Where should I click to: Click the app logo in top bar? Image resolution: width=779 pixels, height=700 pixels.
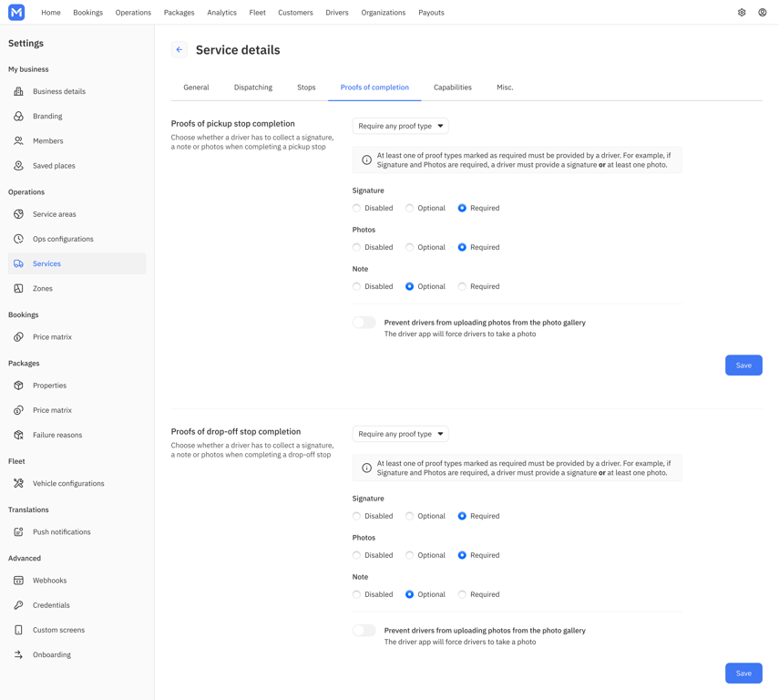pyautogui.click(x=16, y=13)
